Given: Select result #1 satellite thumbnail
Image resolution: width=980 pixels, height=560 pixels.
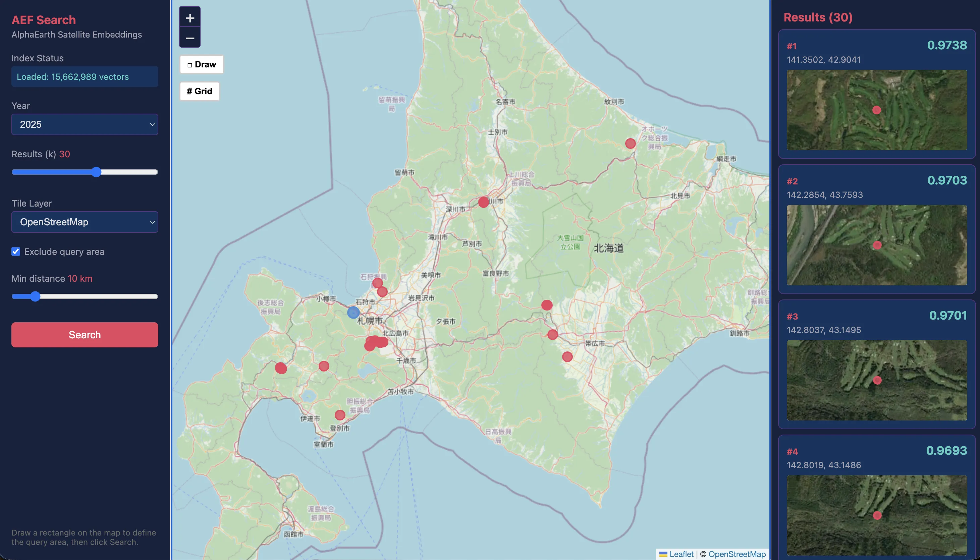Looking at the screenshot, I should click(x=877, y=110).
